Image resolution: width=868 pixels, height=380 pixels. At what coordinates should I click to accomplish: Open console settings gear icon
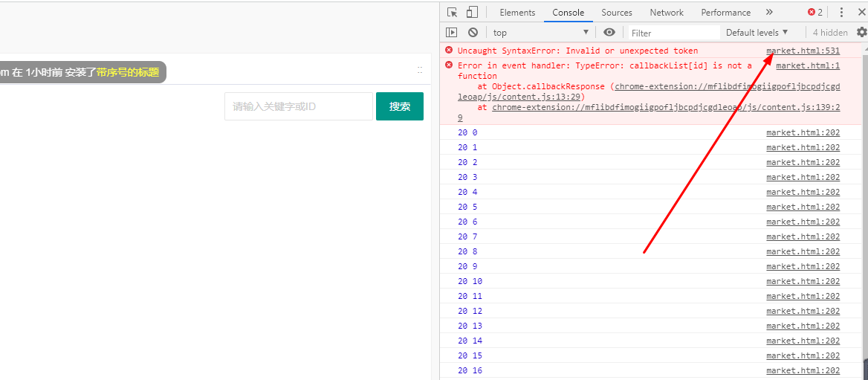[x=861, y=33]
